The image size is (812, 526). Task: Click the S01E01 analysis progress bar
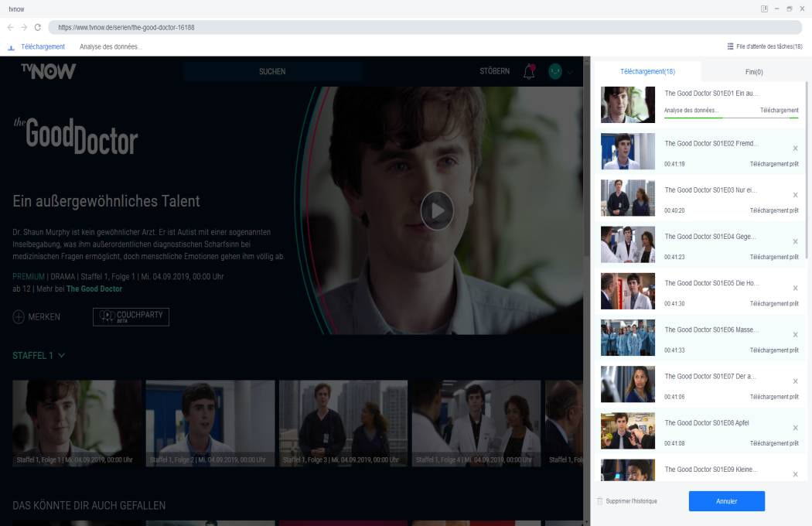click(732, 118)
